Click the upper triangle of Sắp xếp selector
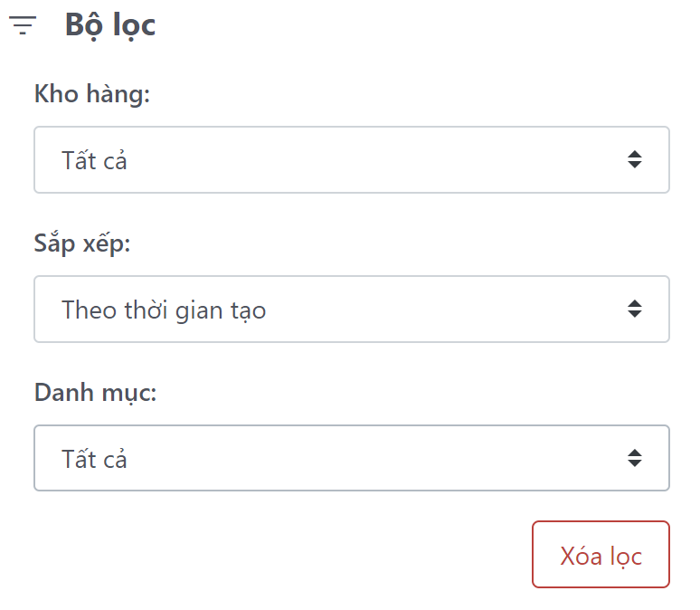 coord(635,303)
